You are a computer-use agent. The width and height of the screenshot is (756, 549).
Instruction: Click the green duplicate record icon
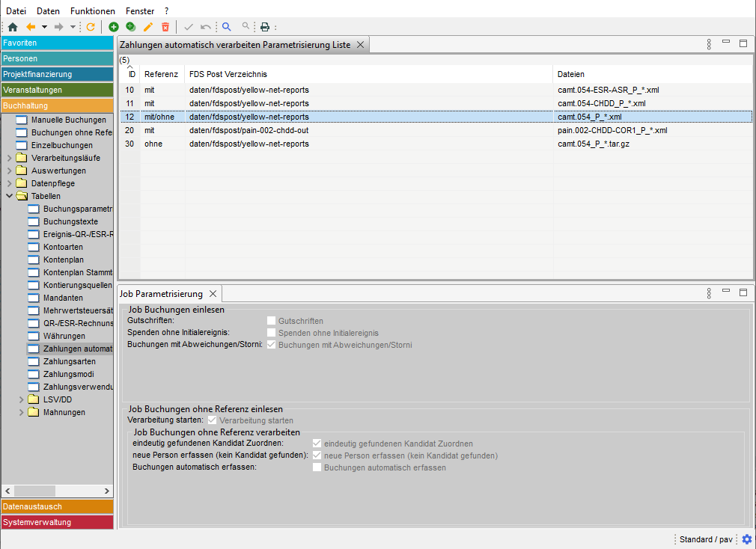point(130,27)
